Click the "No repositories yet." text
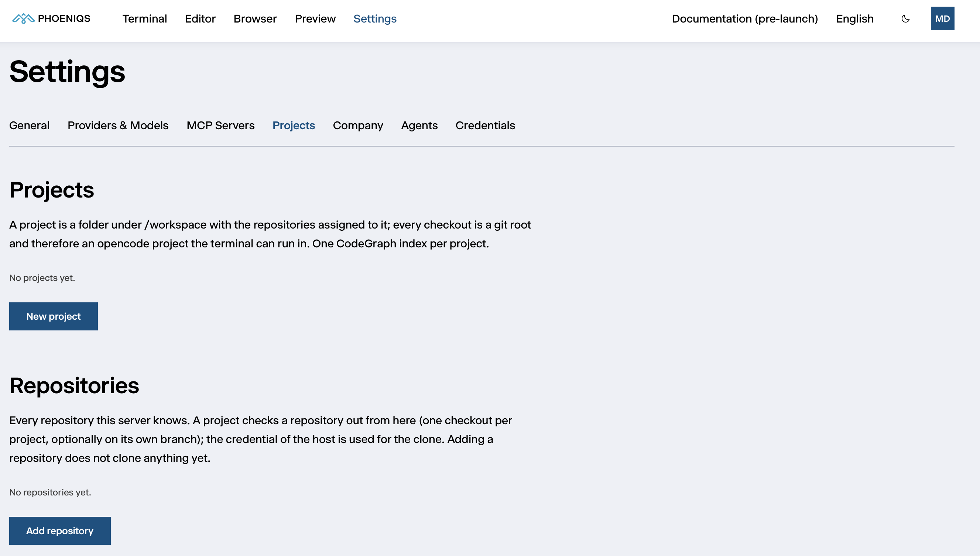The height and width of the screenshot is (556, 980). pyautogui.click(x=50, y=492)
